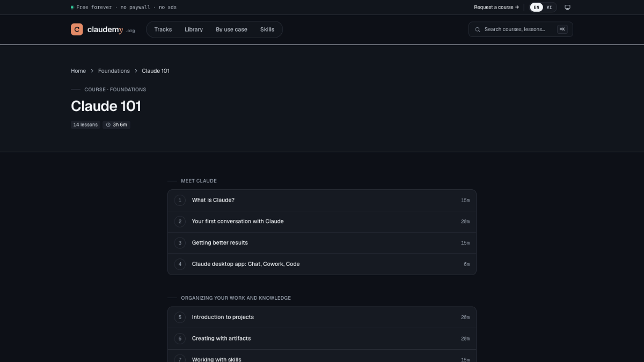644x362 pixels.
Task: Click the monitor theme icon in top bar
Action: [x=567, y=8]
